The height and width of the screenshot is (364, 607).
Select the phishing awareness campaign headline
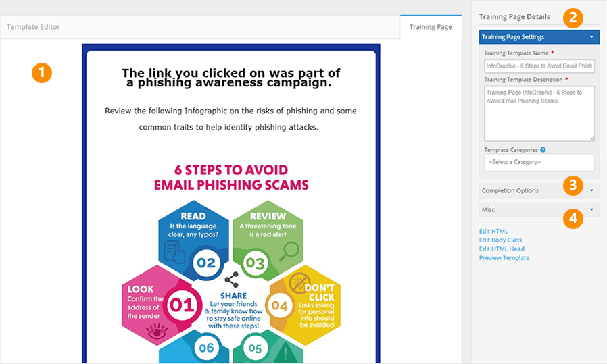[230, 78]
